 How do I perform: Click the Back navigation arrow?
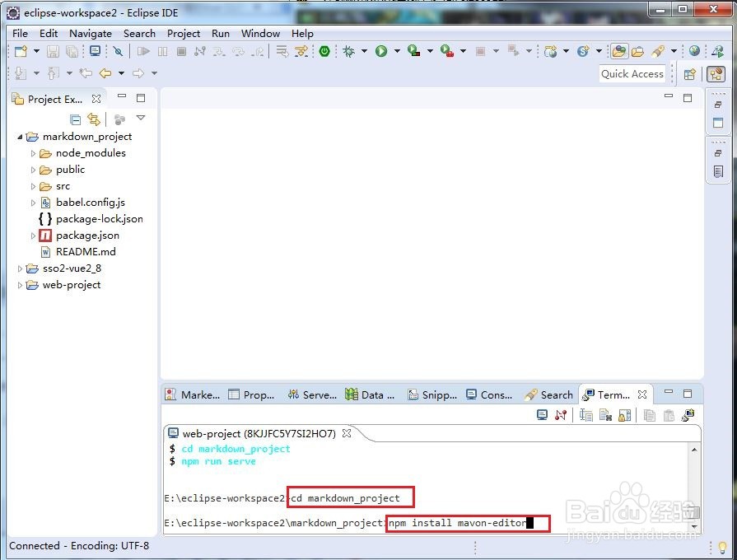(105, 72)
